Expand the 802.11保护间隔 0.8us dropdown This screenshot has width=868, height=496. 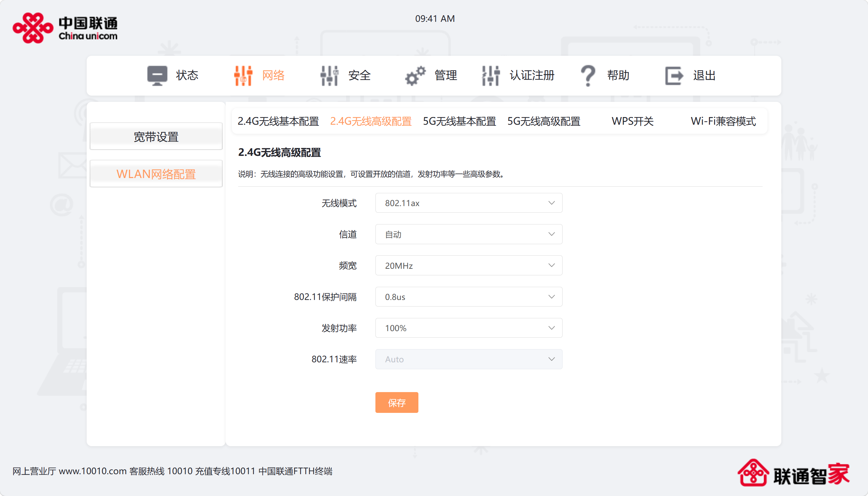click(468, 297)
